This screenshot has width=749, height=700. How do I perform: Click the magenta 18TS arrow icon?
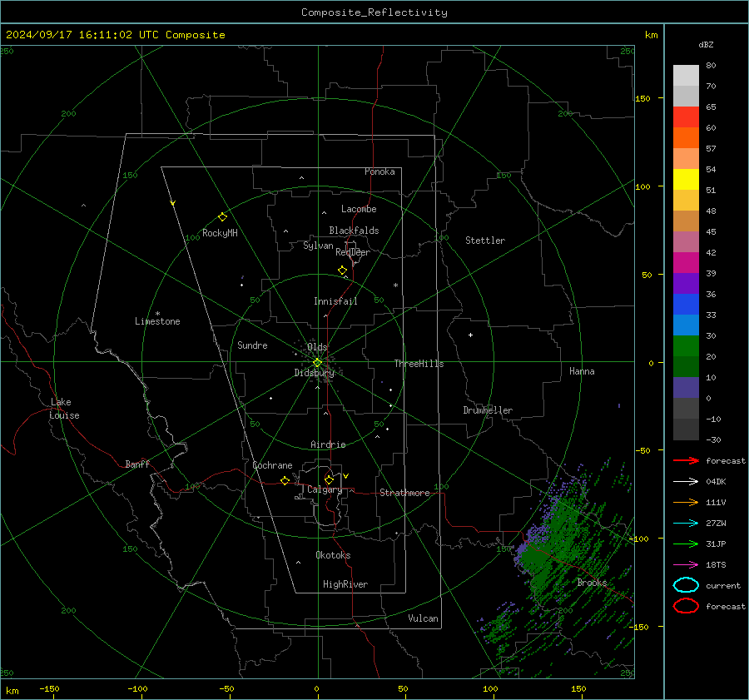686,565
